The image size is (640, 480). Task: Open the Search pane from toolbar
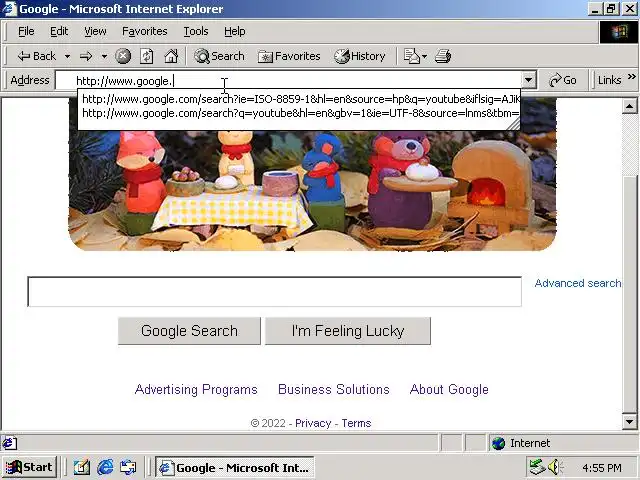coord(219,56)
